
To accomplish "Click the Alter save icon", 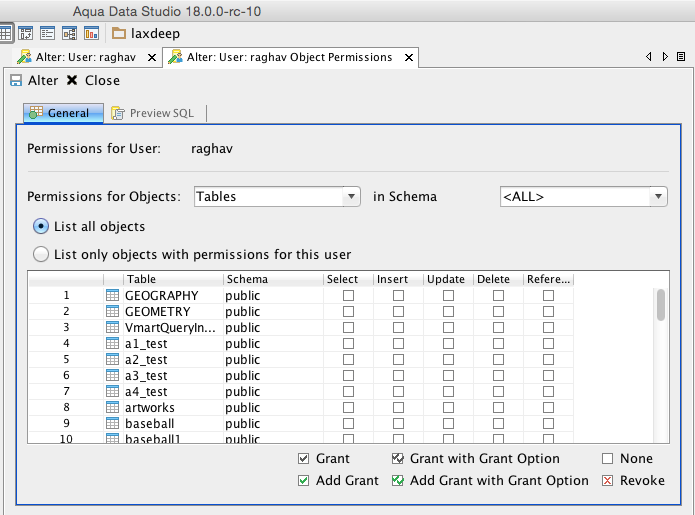I will pyautogui.click(x=15, y=81).
